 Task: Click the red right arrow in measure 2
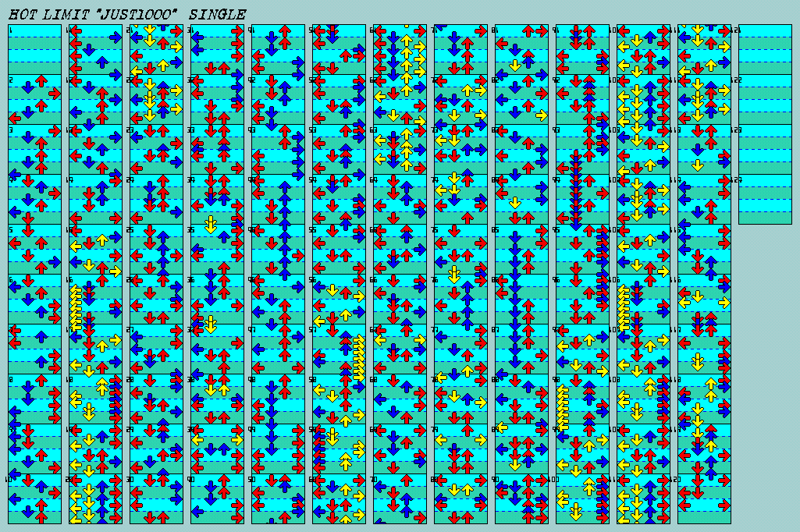pos(54,94)
